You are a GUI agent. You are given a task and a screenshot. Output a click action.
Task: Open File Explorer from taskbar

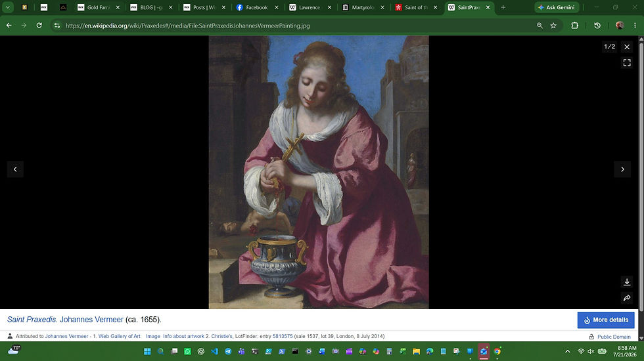click(x=416, y=351)
